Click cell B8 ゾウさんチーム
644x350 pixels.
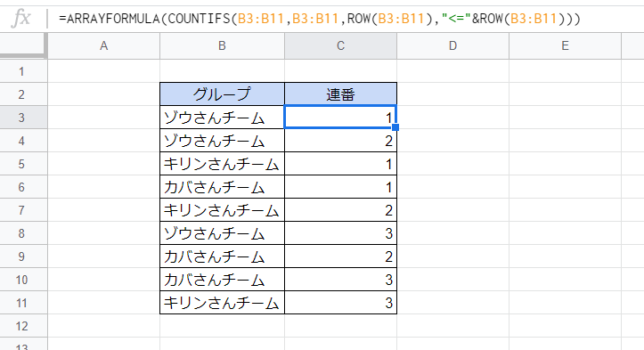point(222,233)
